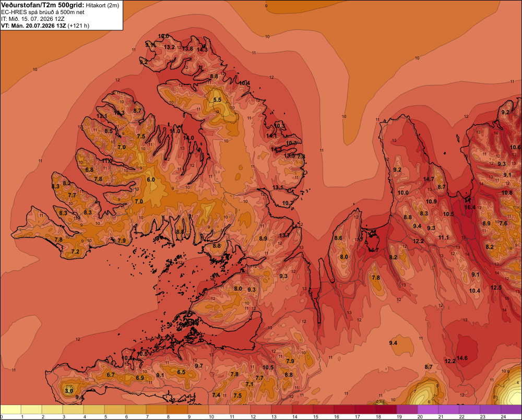
Task: Click the 22–23 degree legend color swatch
Action: tap(469, 410)
